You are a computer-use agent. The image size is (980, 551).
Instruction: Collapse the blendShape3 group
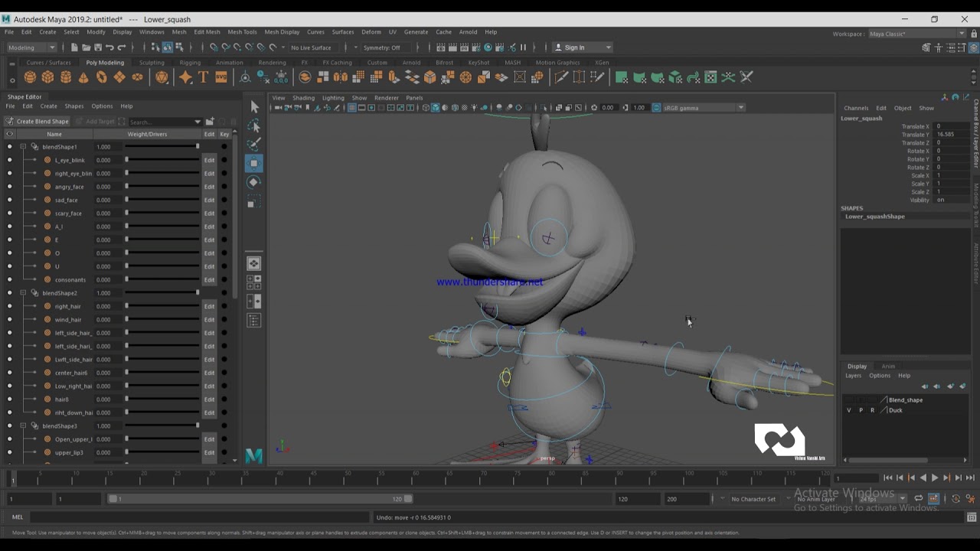click(x=23, y=425)
